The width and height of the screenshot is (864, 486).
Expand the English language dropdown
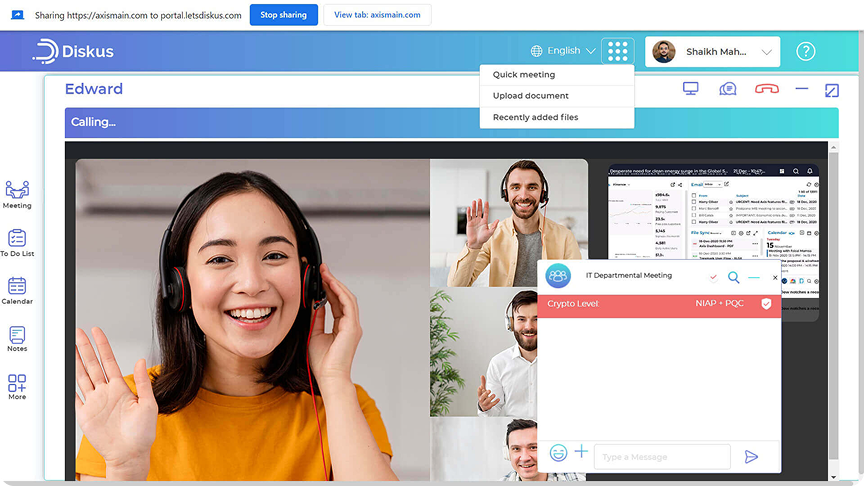[564, 51]
